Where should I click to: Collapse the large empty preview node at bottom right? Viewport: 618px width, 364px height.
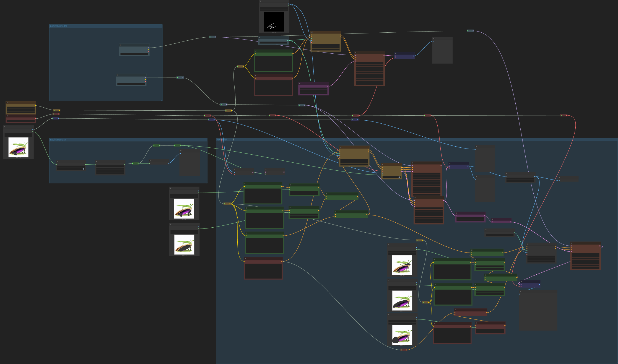coord(521,291)
